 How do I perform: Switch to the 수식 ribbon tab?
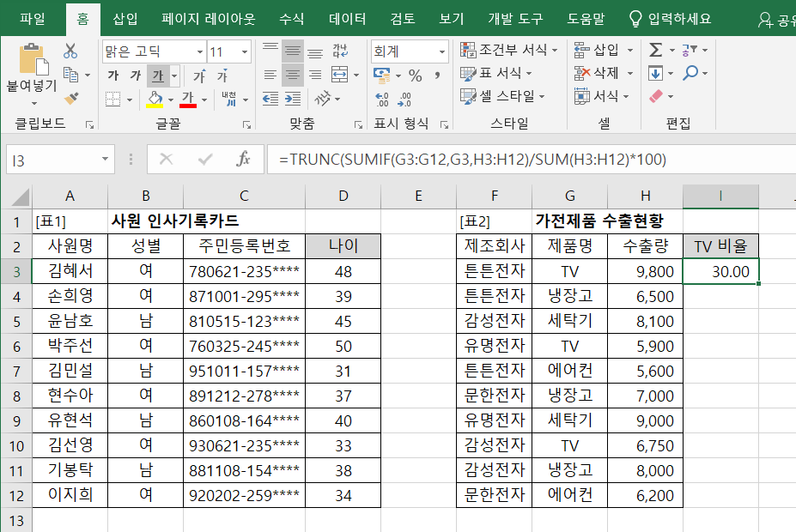point(291,18)
